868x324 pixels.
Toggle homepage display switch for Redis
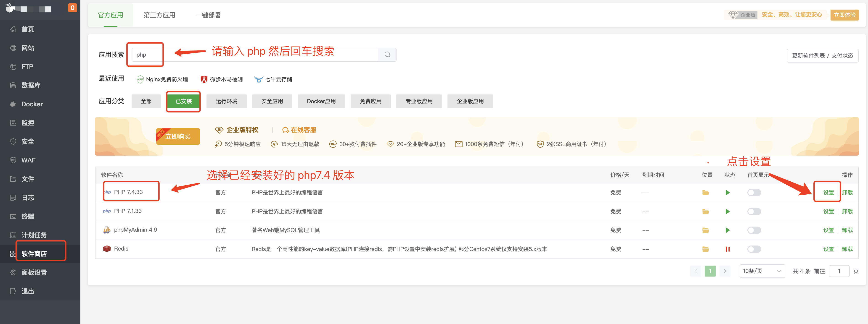754,249
